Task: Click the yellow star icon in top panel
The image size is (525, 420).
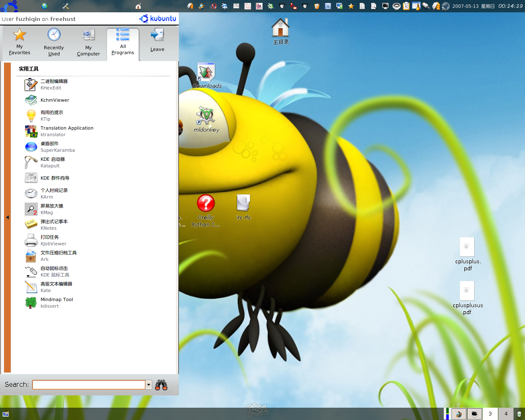Action: 351,6
